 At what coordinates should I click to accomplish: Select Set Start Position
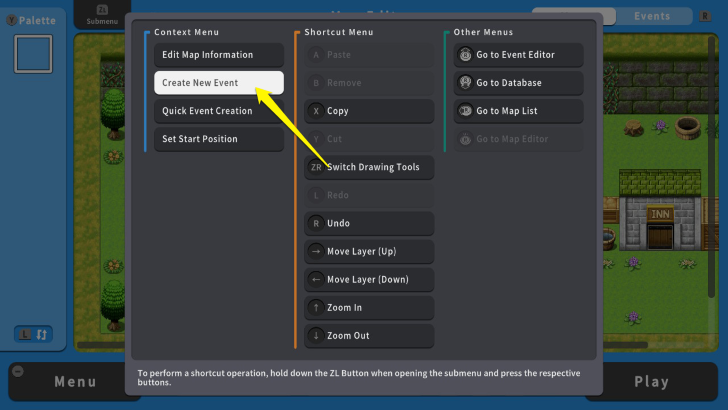point(219,139)
